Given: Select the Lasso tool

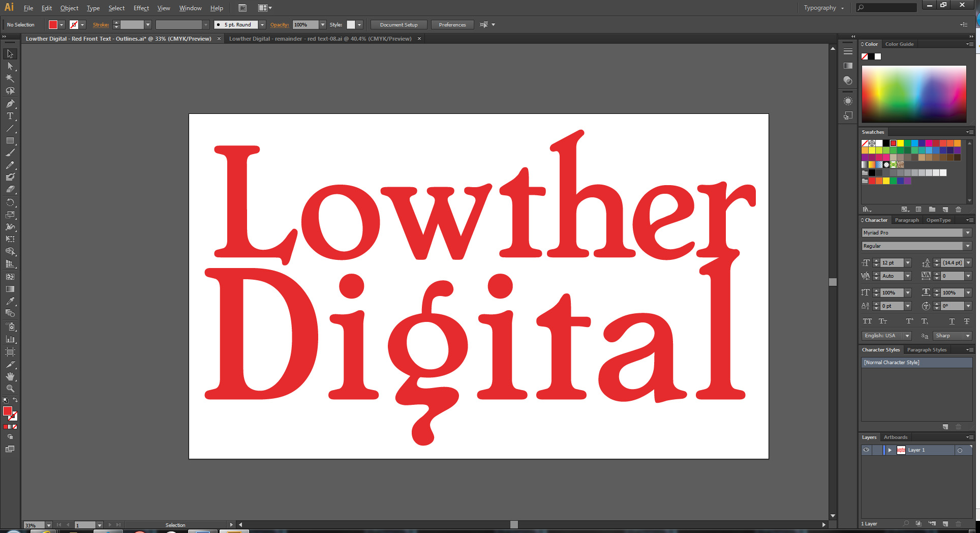Looking at the screenshot, I should (10, 91).
